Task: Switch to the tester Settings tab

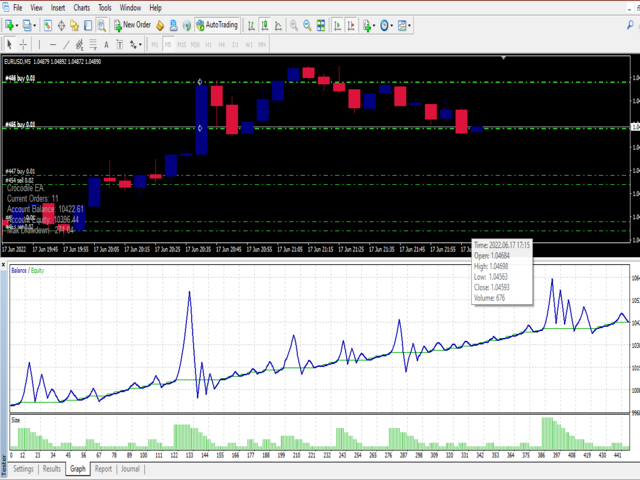Action: click(23, 469)
